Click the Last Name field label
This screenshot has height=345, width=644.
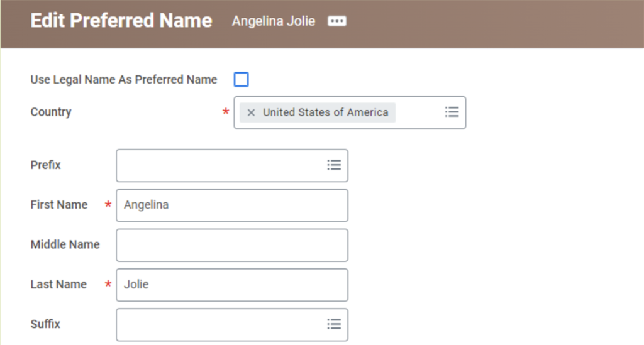[x=58, y=284]
